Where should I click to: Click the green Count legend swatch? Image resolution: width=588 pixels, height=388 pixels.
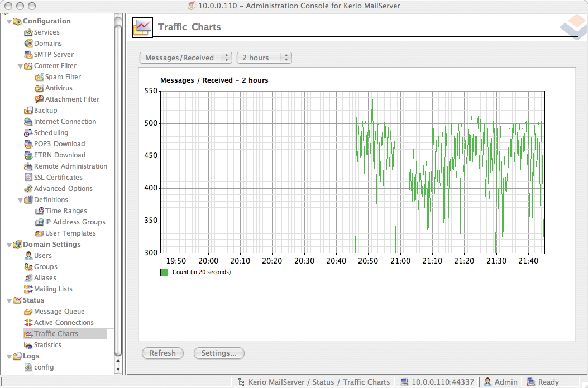coord(164,272)
